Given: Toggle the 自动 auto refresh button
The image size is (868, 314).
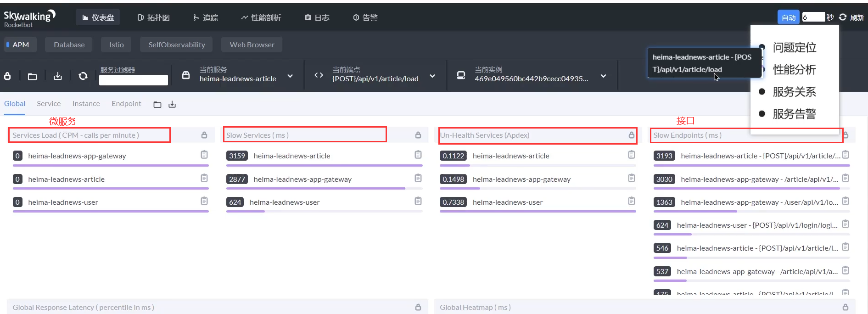Looking at the screenshot, I should coord(789,17).
